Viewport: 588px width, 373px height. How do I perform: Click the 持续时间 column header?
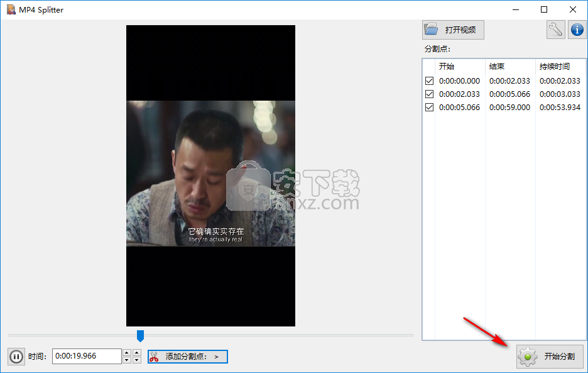pyautogui.click(x=560, y=67)
